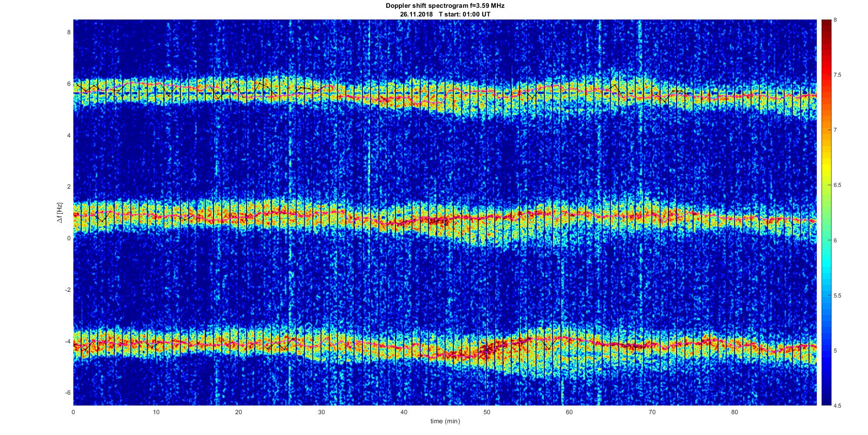Click the x-axis tick label '30'
868x435 pixels.
pyautogui.click(x=321, y=412)
